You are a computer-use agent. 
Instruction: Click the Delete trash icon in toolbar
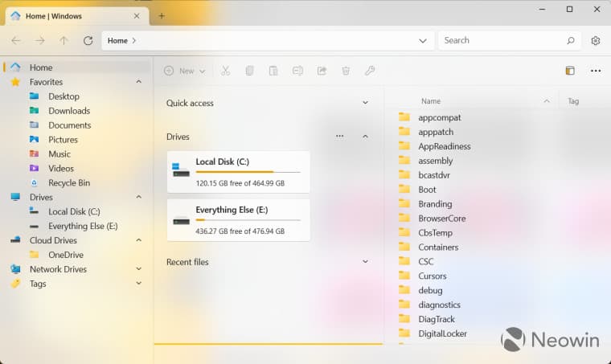click(346, 71)
